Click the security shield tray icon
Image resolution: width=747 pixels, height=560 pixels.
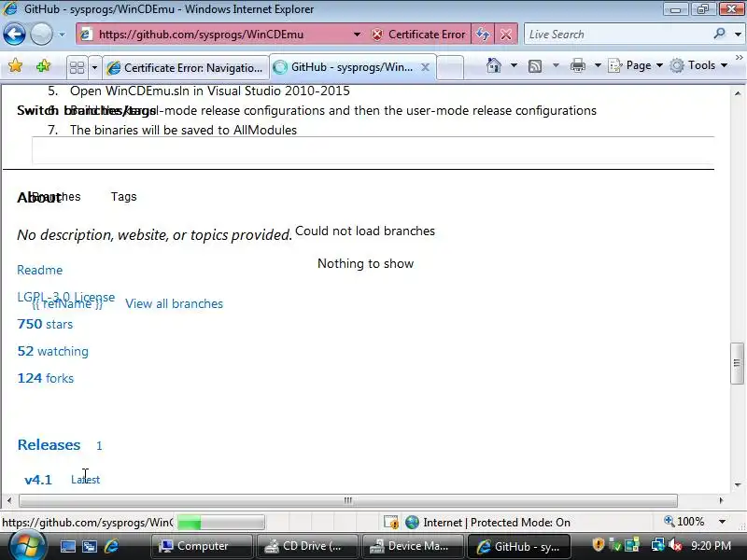(x=598, y=545)
